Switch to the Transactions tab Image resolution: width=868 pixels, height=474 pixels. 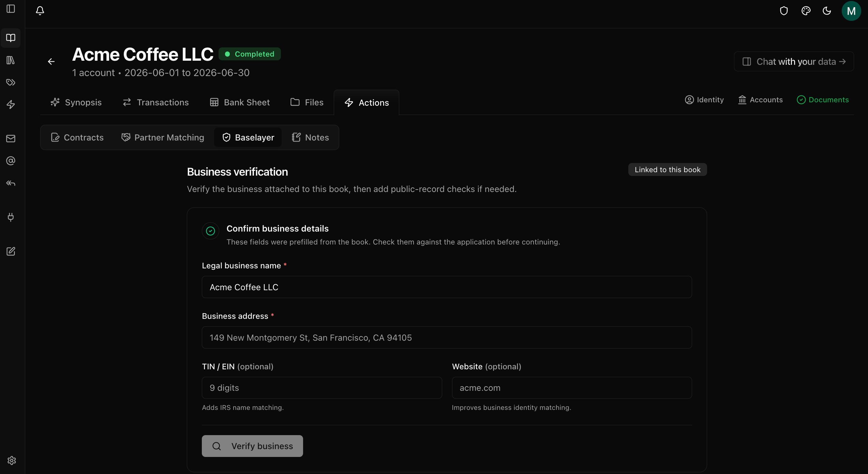[155, 102]
